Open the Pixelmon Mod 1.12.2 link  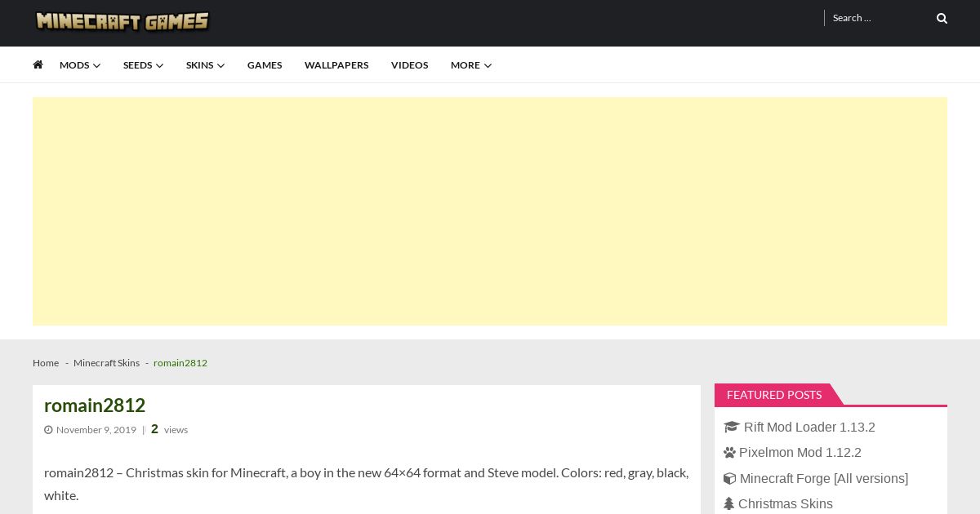coord(800,453)
